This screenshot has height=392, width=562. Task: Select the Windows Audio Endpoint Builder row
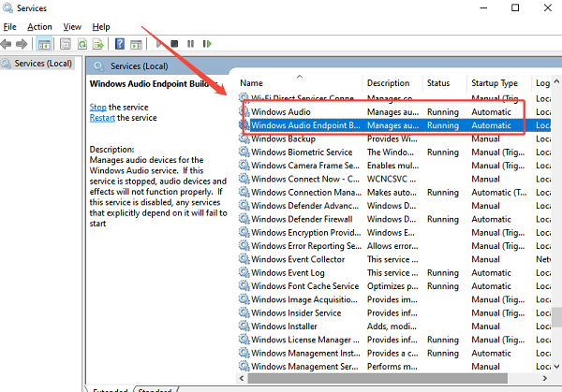coord(394,125)
